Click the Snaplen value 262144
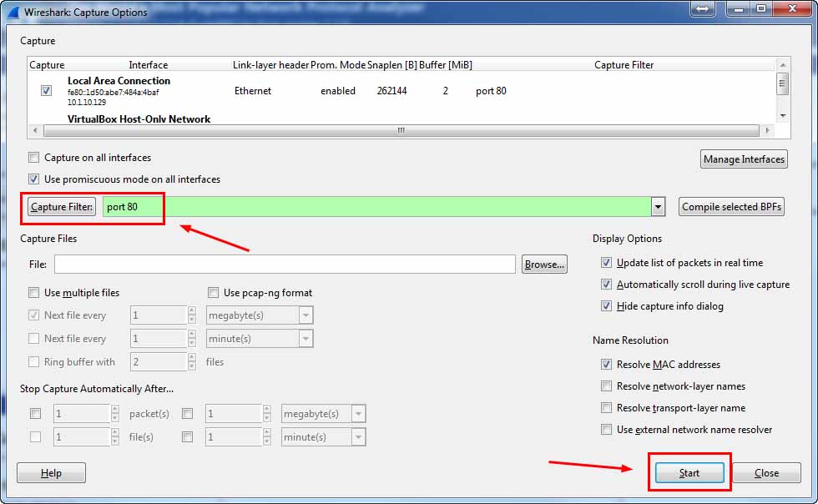The width and height of the screenshot is (818, 504). (391, 91)
